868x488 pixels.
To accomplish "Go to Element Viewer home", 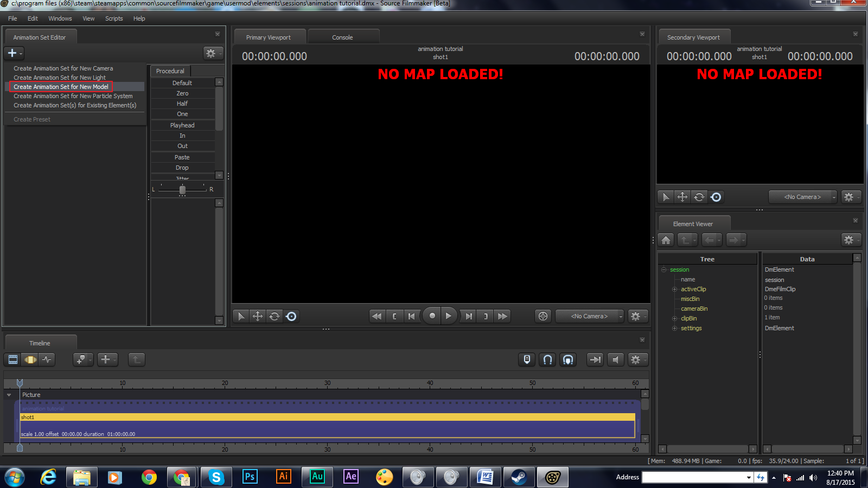I will (x=666, y=240).
